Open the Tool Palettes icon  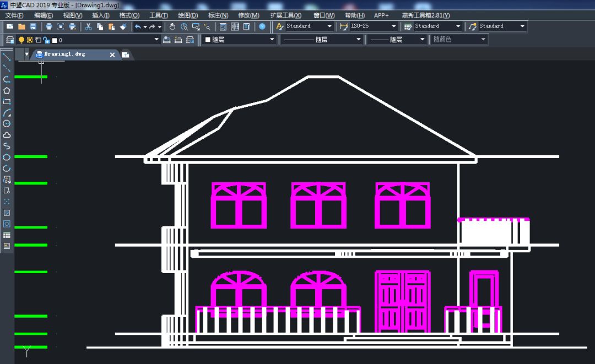pos(246,26)
